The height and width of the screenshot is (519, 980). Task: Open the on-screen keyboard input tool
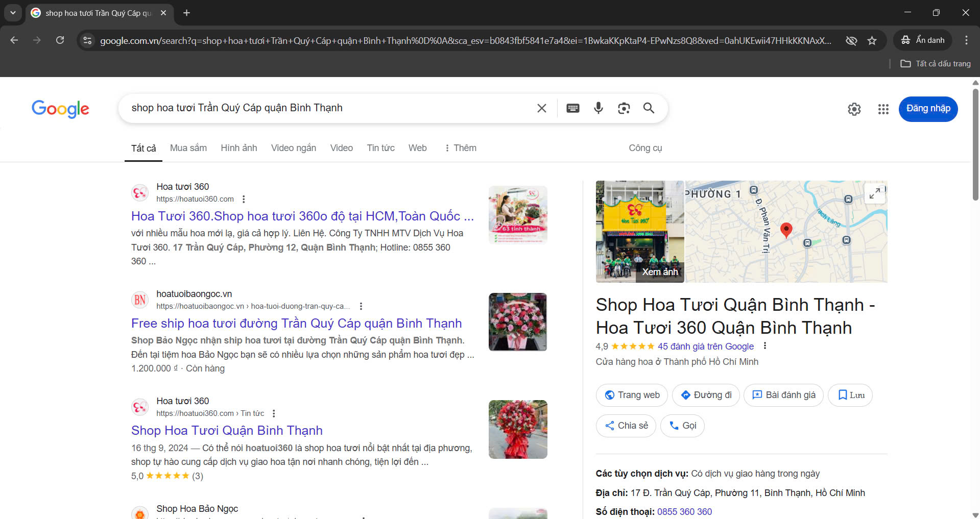point(573,108)
